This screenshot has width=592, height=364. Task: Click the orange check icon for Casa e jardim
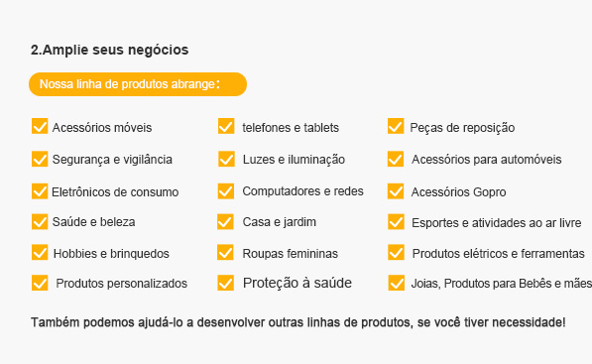click(225, 221)
